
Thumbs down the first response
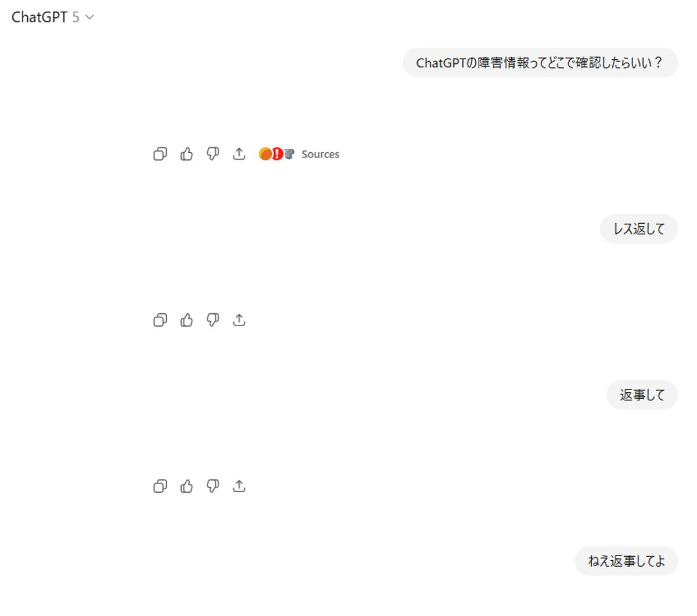tap(213, 154)
